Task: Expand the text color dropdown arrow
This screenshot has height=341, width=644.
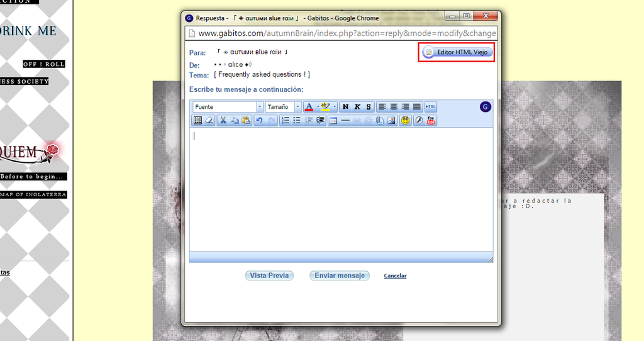Action: pos(318,107)
